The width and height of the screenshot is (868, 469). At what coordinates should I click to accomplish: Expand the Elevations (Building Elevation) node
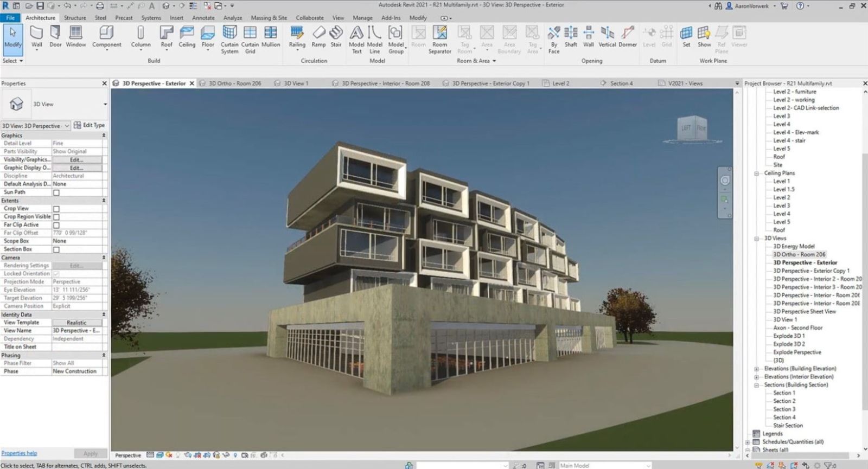click(756, 369)
